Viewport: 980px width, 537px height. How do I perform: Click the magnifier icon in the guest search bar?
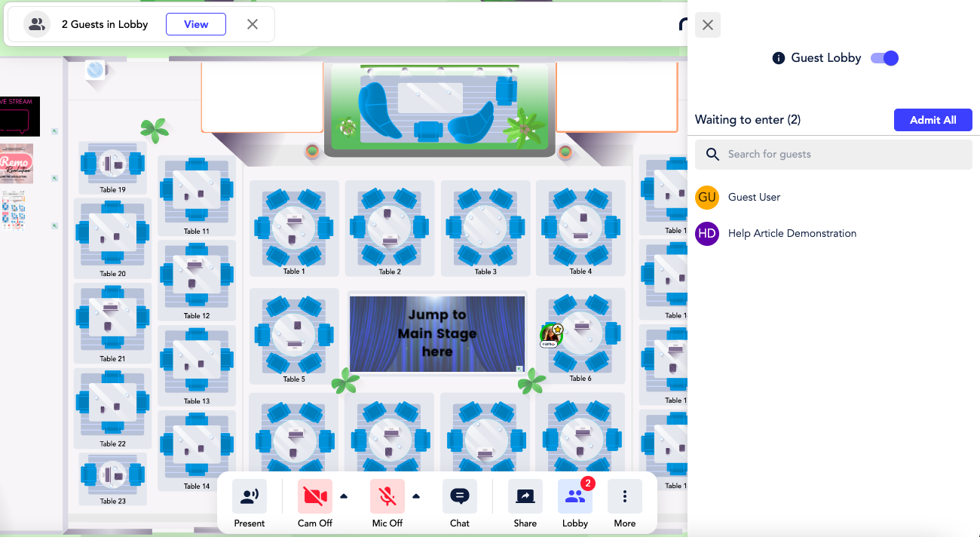(712, 154)
